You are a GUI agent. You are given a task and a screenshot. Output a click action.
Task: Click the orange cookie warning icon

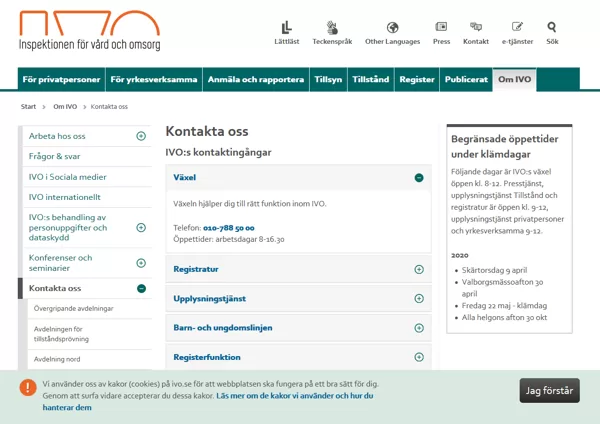click(28, 387)
